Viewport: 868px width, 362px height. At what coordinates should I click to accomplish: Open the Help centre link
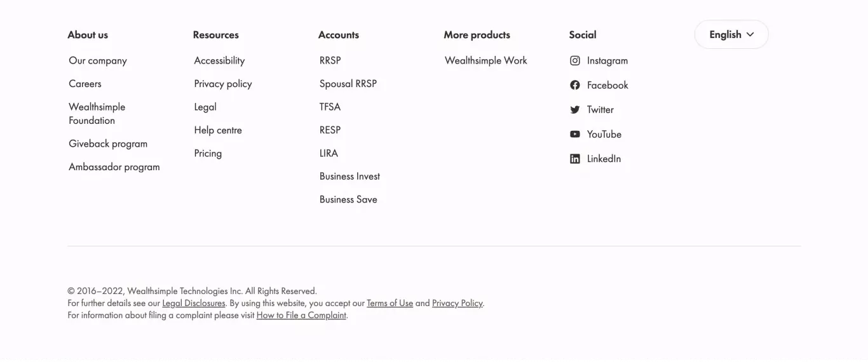click(x=218, y=130)
